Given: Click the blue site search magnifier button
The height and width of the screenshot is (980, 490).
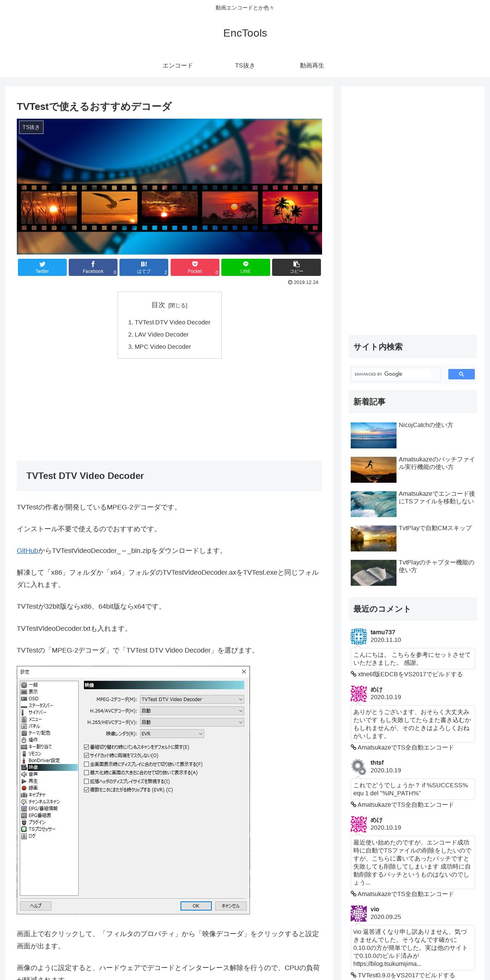Looking at the screenshot, I should coord(461,374).
